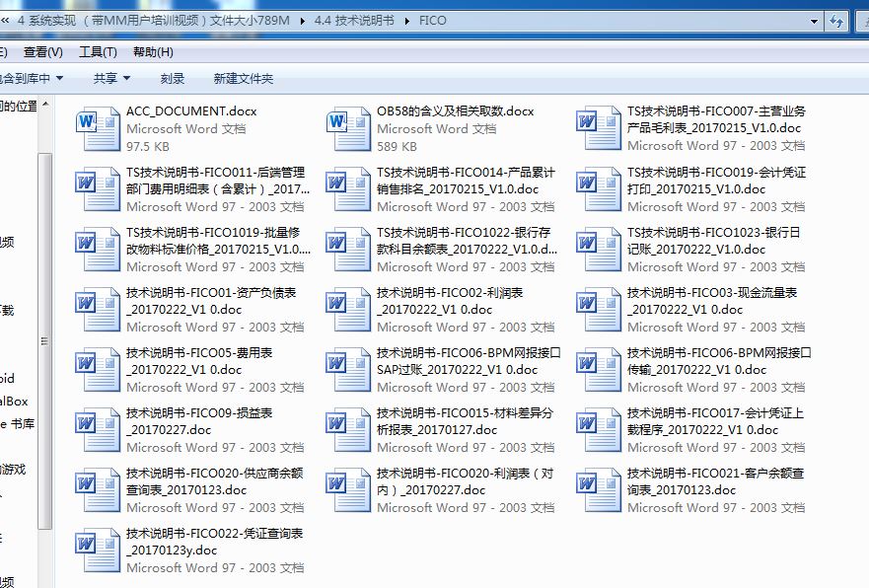
Task: Select file name ACC_DOCUMENT.docx text
Action: point(191,111)
